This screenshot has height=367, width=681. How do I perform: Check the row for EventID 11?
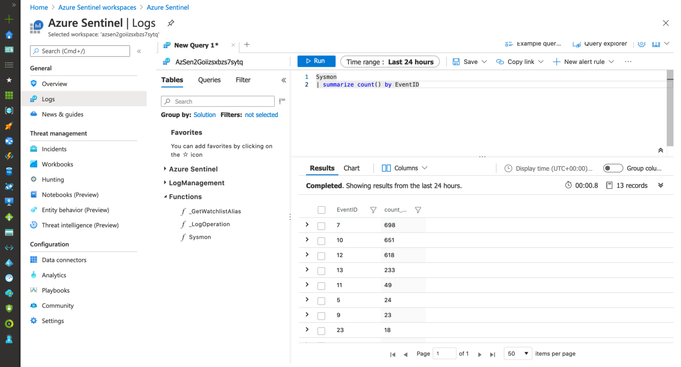[x=321, y=286]
